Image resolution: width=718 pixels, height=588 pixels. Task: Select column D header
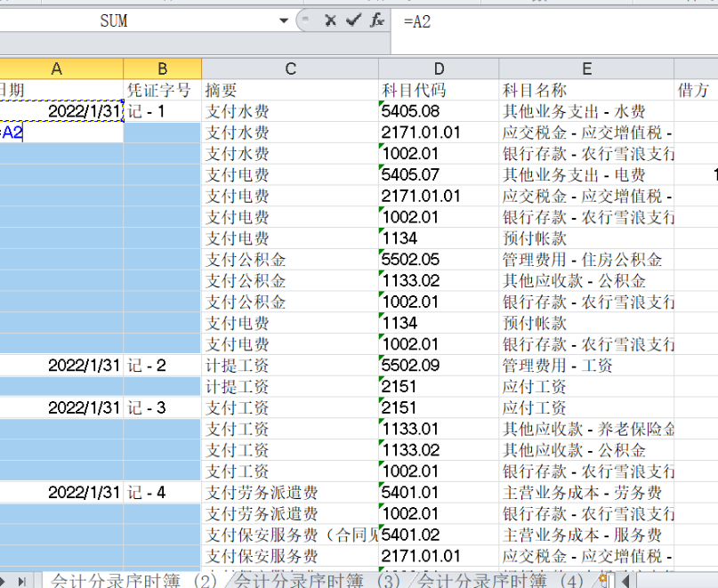coord(439,68)
